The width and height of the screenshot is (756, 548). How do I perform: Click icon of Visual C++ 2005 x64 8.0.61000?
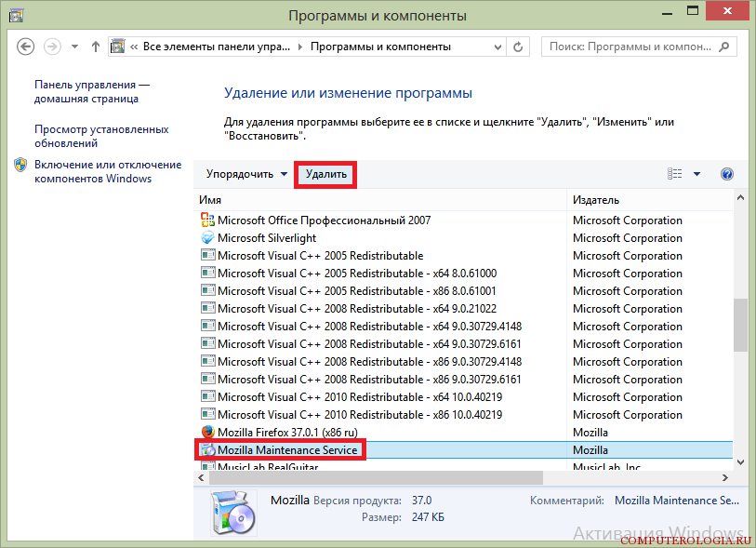pos(207,273)
